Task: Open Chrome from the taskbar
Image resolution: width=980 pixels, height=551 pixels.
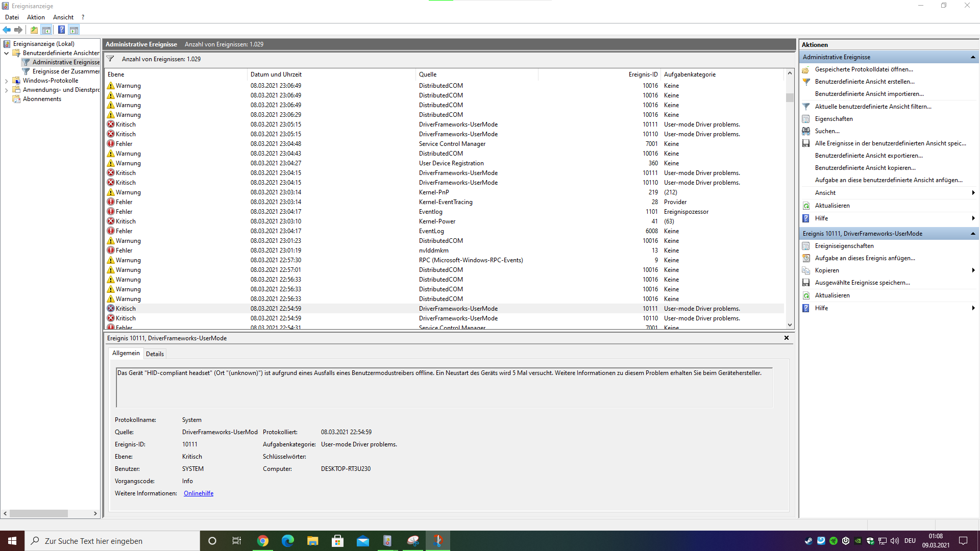Action: coord(263,541)
